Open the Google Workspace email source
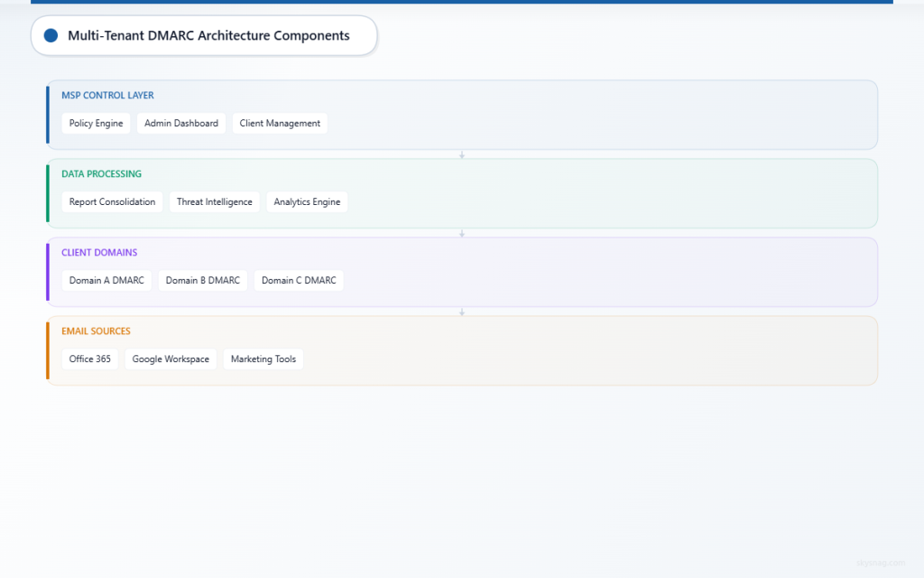Screen dimensions: 924x578 (x=171, y=359)
